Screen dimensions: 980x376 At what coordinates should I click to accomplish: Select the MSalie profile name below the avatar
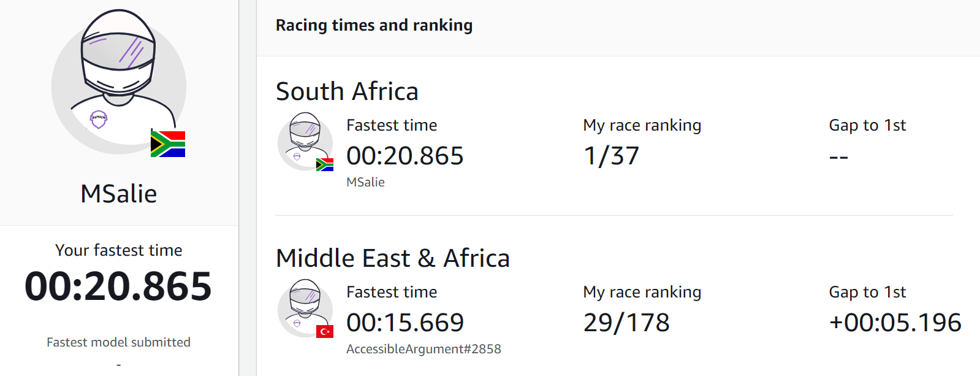click(x=119, y=194)
